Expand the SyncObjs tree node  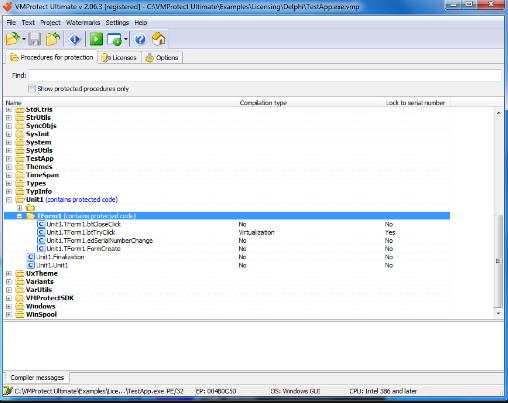(x=9, y=126)
